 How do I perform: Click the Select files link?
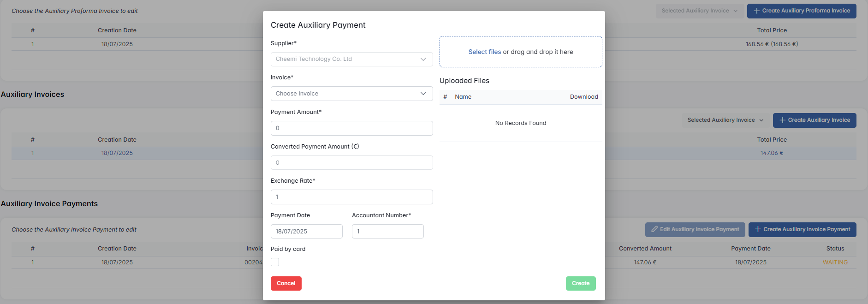point(484,52)
